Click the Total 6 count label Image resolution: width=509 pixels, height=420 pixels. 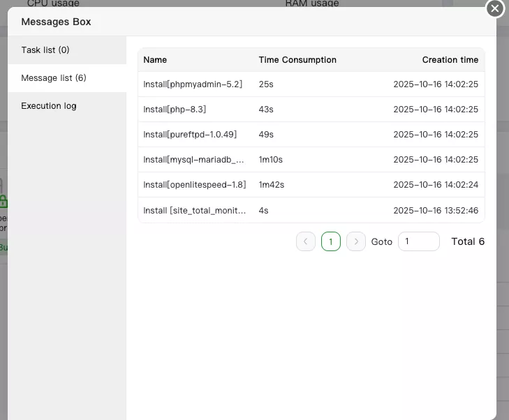pos(468,241)
